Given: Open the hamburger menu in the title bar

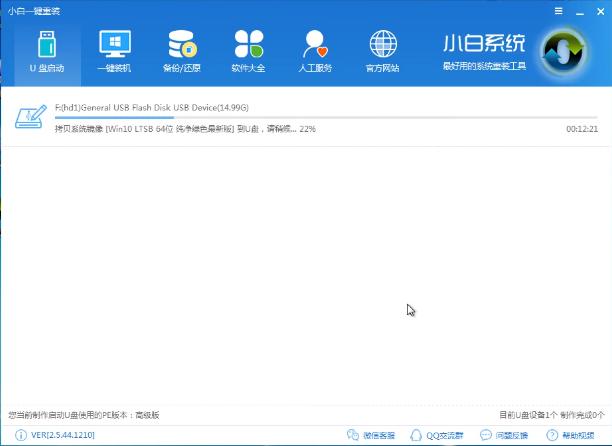Looking at the screenshot, I should [559, 11].
